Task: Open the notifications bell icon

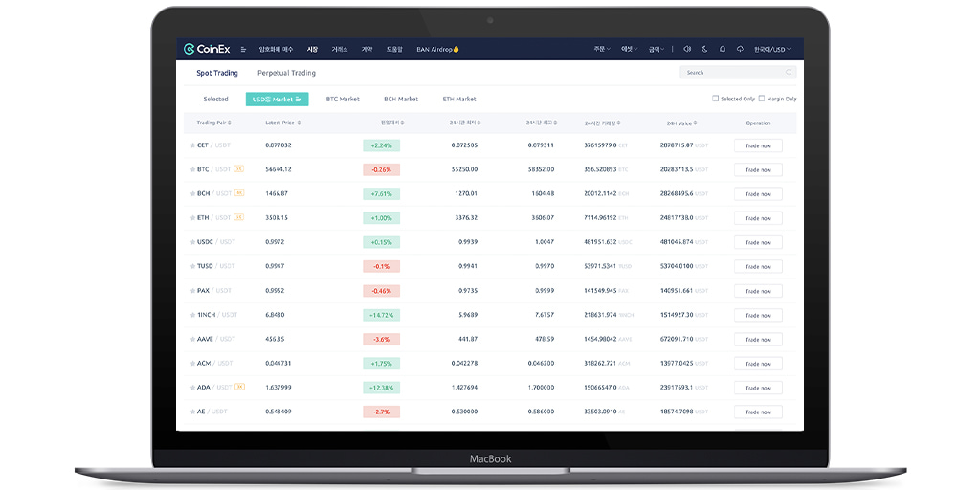Action: [x=723, y=49]
